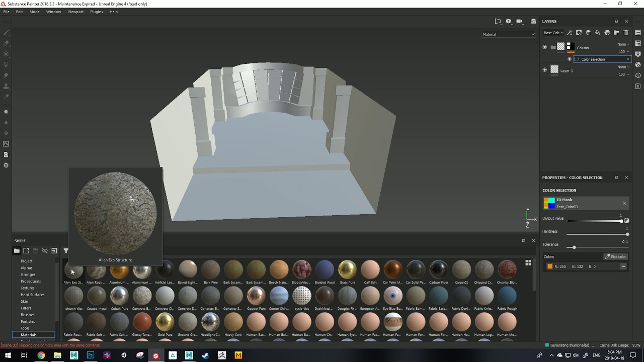This screenshot has height=362, width=644.
Task: Toggle shelf hidden eye icon
Action: [45, 251]
